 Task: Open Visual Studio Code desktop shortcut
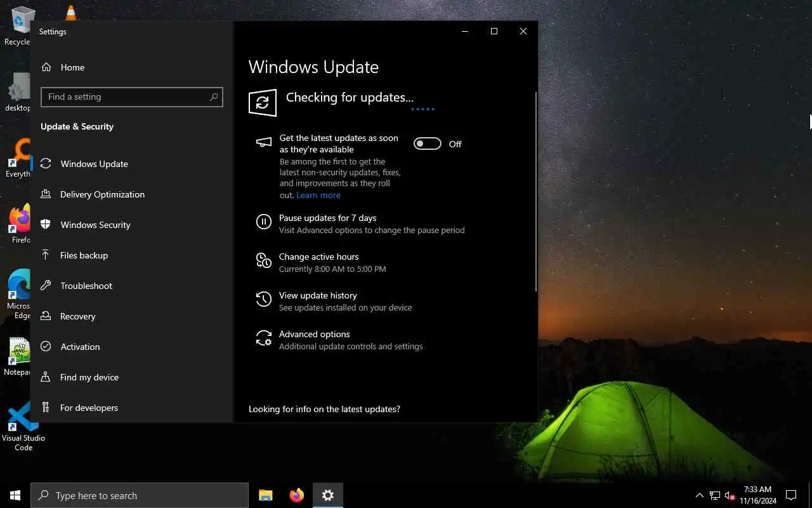[x=23, y=427]
